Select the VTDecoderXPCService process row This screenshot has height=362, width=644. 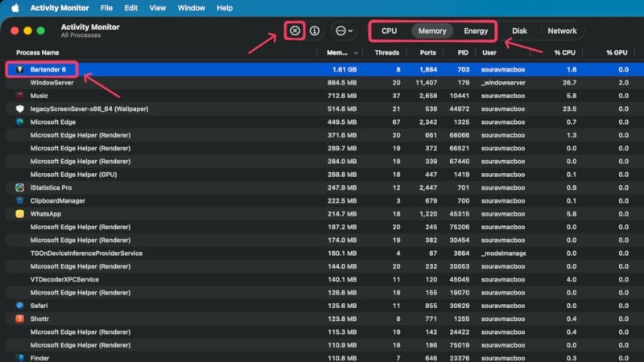click(x=324, y=279)
